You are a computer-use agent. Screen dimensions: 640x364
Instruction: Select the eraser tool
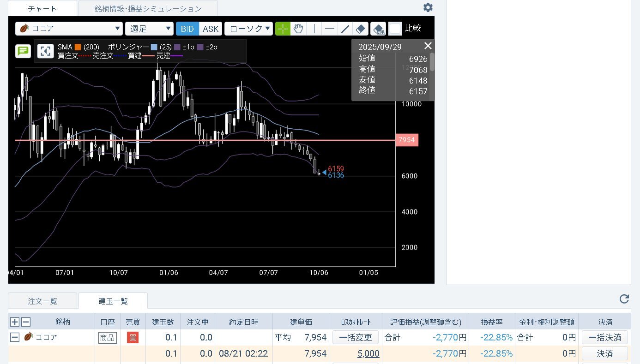click(x=361, y=29)
